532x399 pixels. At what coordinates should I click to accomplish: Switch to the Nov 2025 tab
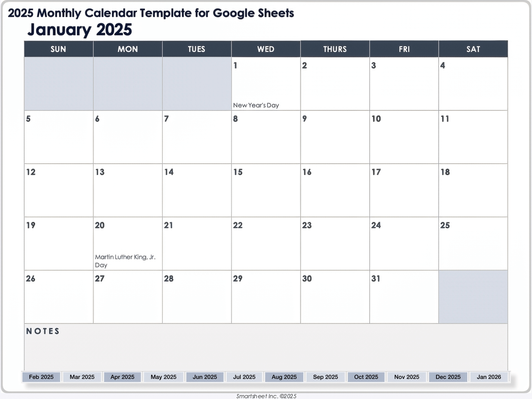click(406, 377)
